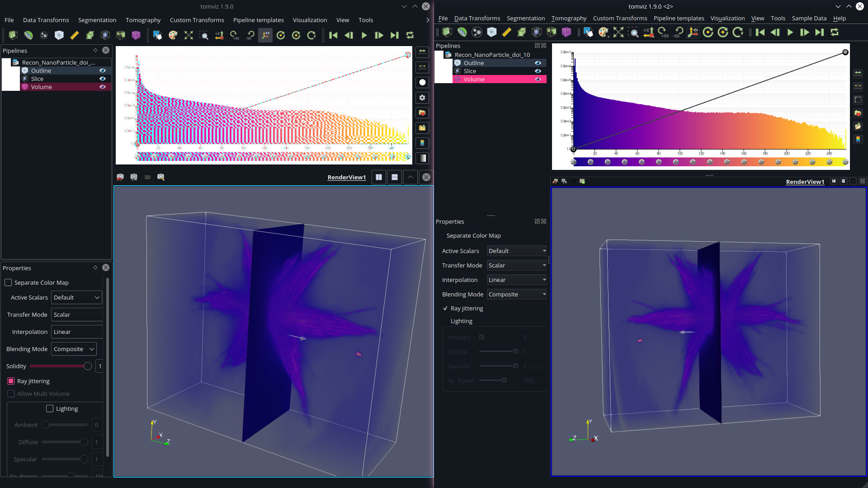The height and width of the screenshot is (488, 868).
Task: Add Volume module via purple cube, left toolbar
Action: tap(136, 35)
